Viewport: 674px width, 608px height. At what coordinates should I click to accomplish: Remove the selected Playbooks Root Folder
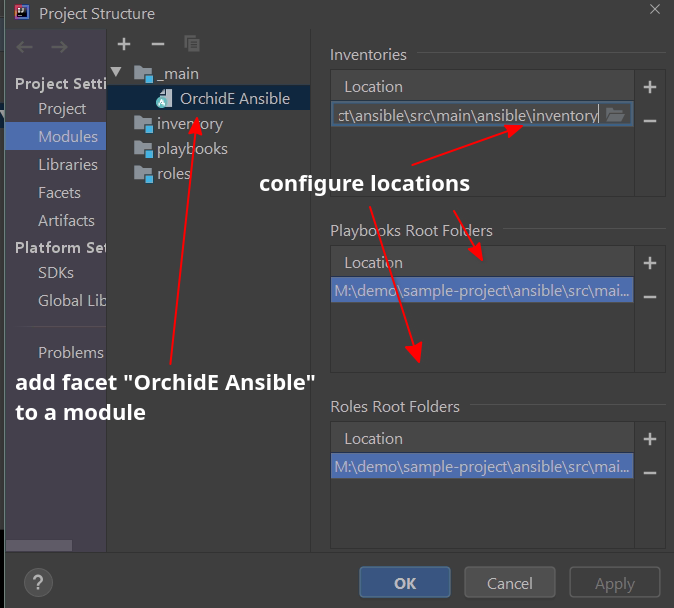tap(650, 297)
